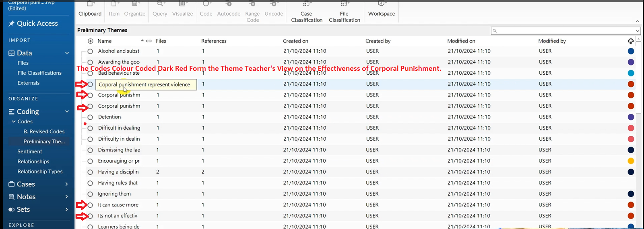Click dark red dot of It can cause more

[631, 205]
